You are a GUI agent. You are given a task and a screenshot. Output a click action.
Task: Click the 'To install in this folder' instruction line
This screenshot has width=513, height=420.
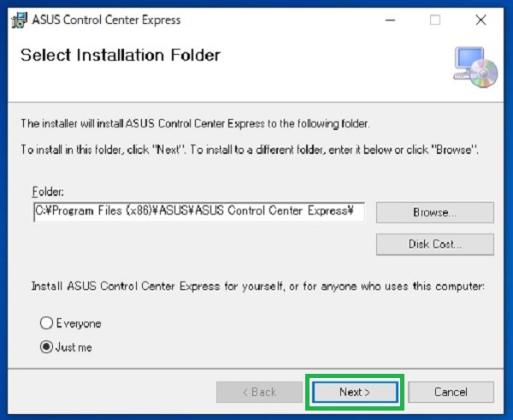250,150
